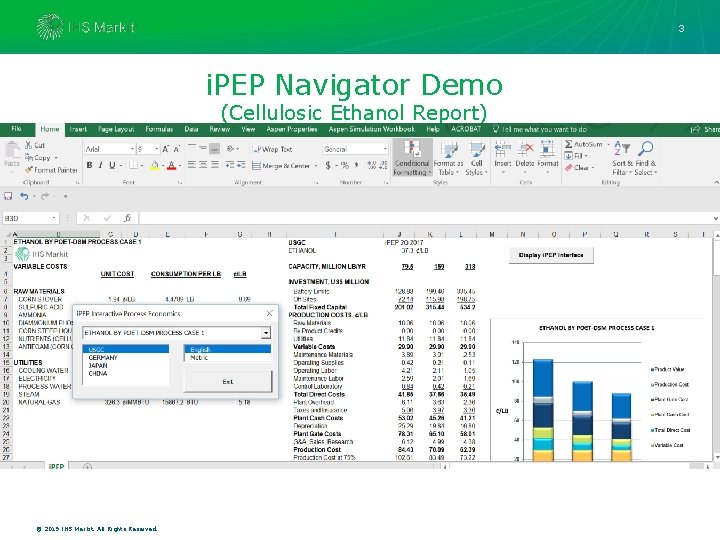720x540 pixels.
Task: Click Display iPEP Interface button
Action: point(551,255)
